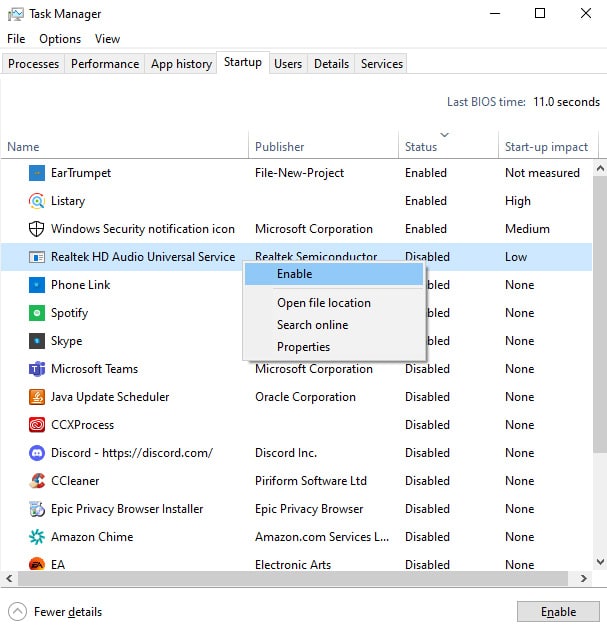Switch to the Performance tab
The width and height of the screenshot is (607, 634).
[105, 64]
